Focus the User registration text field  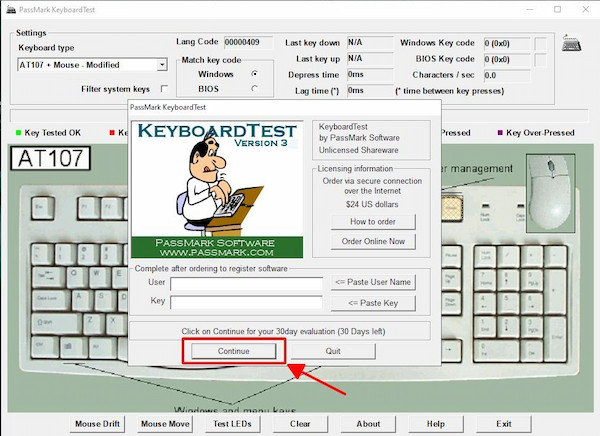246,284
